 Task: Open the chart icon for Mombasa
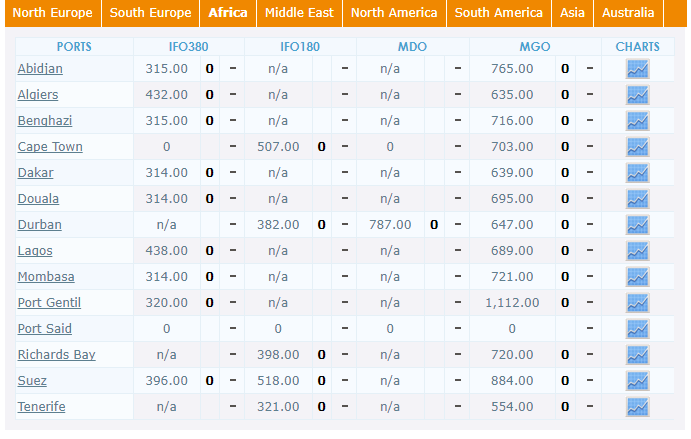click(x=637, y=277)
